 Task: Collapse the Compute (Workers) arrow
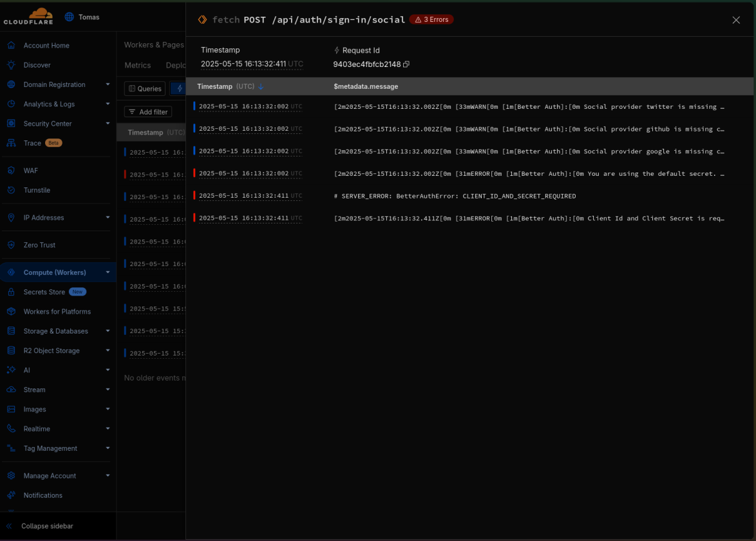click(108, 272)
